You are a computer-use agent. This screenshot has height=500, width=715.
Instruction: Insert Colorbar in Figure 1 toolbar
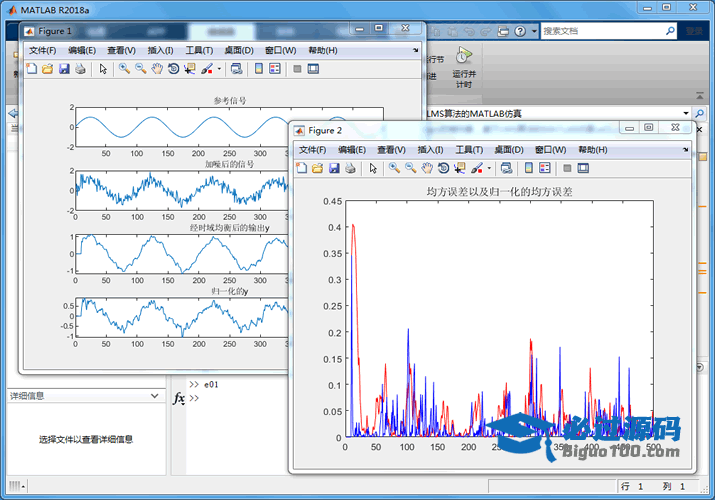click(x=259, y=69)
